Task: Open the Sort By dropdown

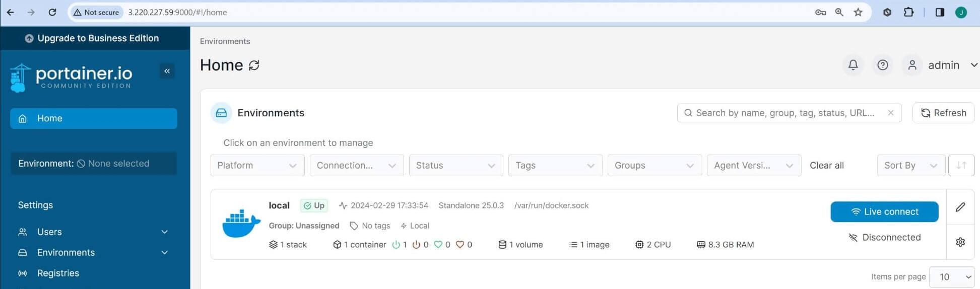Action: [911, 166]
